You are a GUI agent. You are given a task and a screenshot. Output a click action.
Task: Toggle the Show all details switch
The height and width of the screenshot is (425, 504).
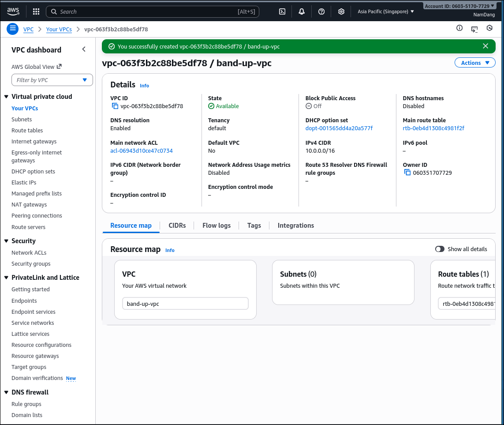440,249
